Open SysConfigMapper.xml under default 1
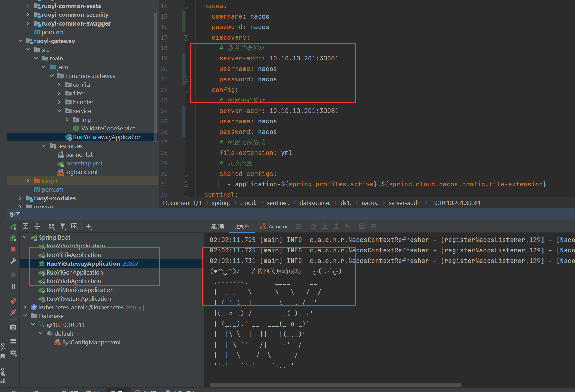Image resolution: width=575 pixels, height=392 pixels. (91, 342)
